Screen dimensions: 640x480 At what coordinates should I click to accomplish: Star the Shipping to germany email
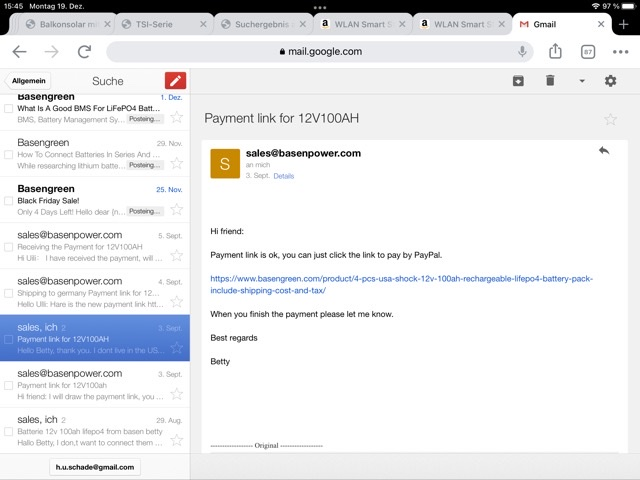coord(177,302)
